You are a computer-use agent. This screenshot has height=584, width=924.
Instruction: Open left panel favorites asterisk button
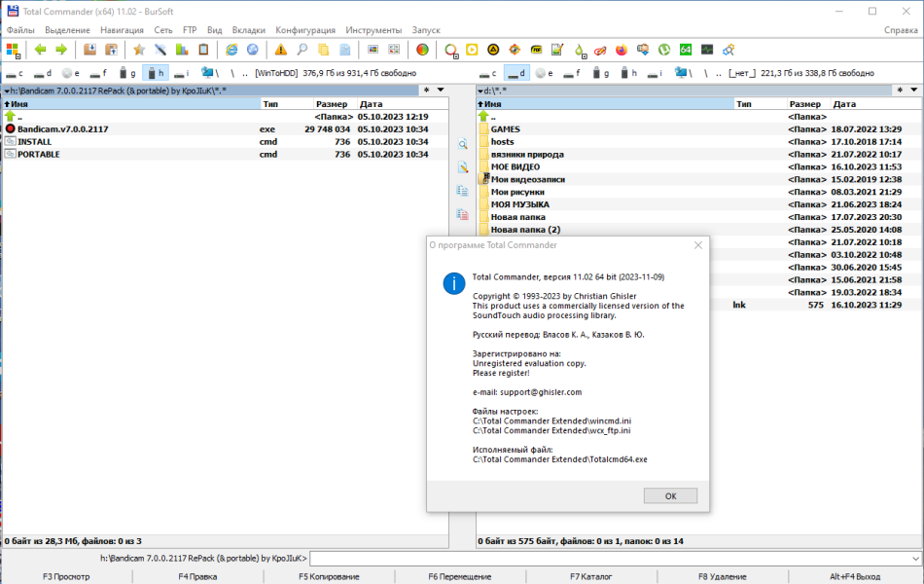(426, 91)
